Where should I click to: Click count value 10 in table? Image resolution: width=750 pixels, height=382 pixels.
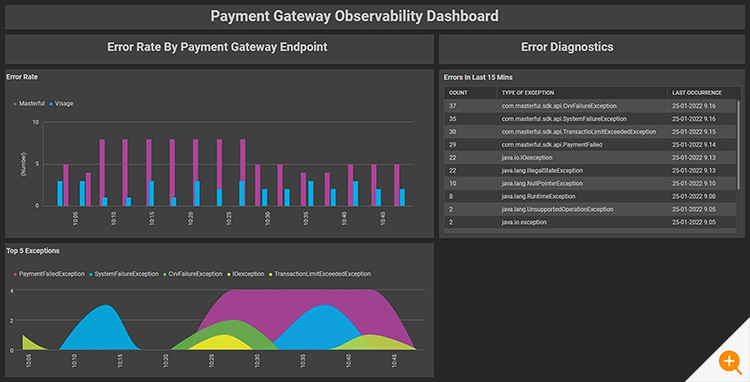pyautogui.click(x=452, y=183)
